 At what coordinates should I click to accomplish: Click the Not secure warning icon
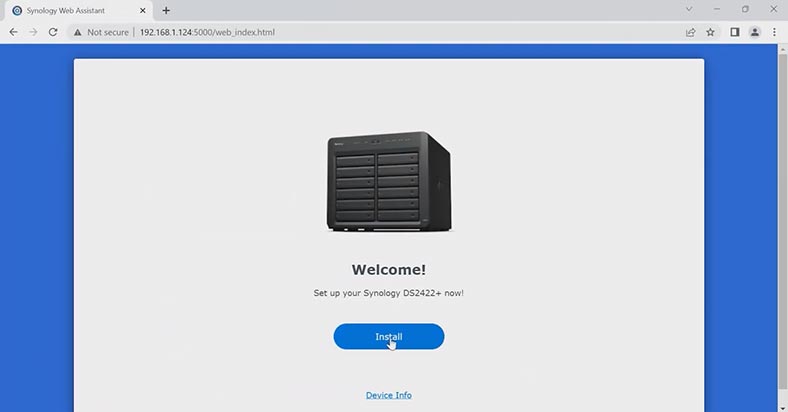click(x=77, y=32)
